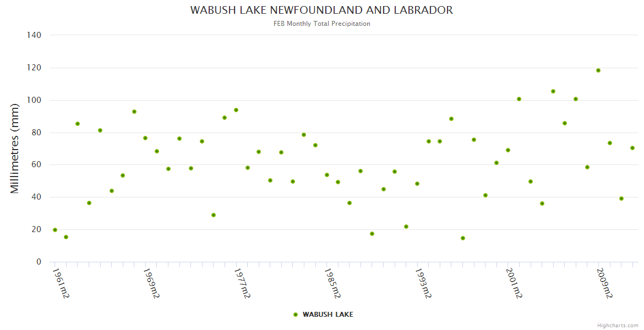Click the 1985m2 x-axis label
The image size is (644, 330).
[x=332, y=283]
